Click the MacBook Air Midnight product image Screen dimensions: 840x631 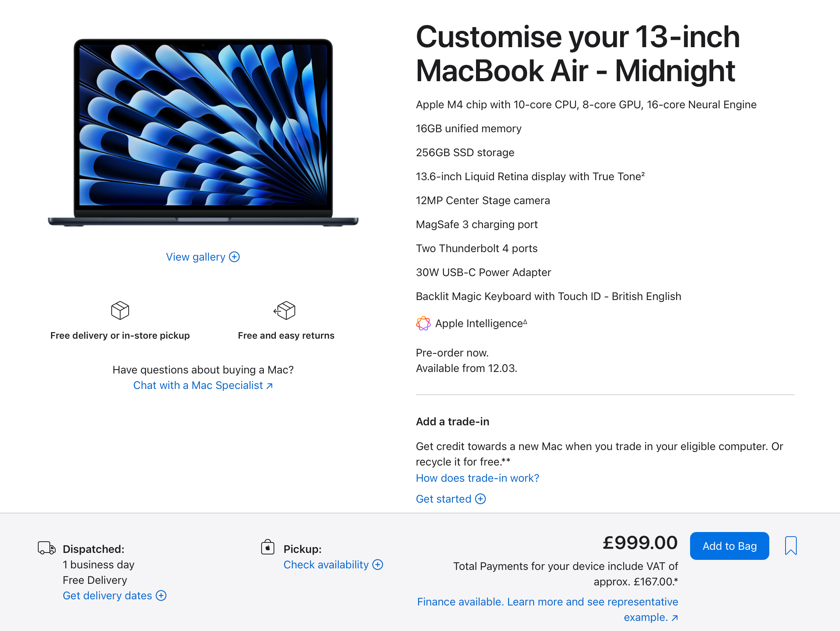click(x=203, y=131)
